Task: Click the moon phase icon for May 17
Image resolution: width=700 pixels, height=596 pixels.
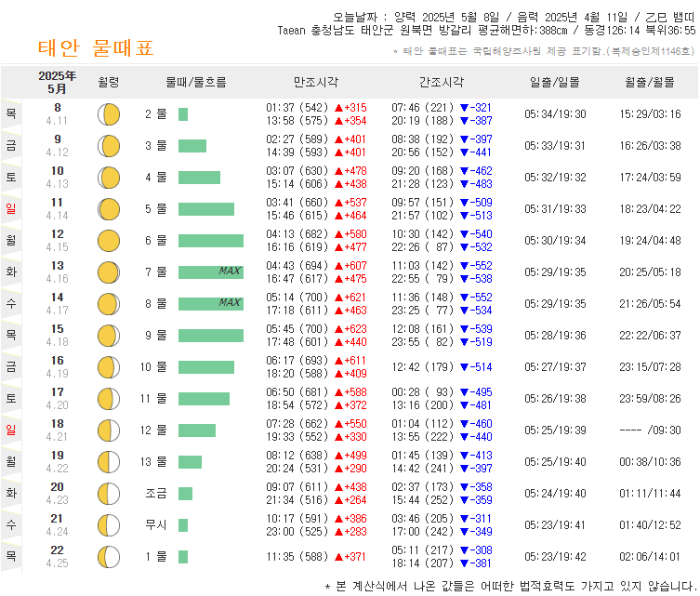Action: coord(109,399)
